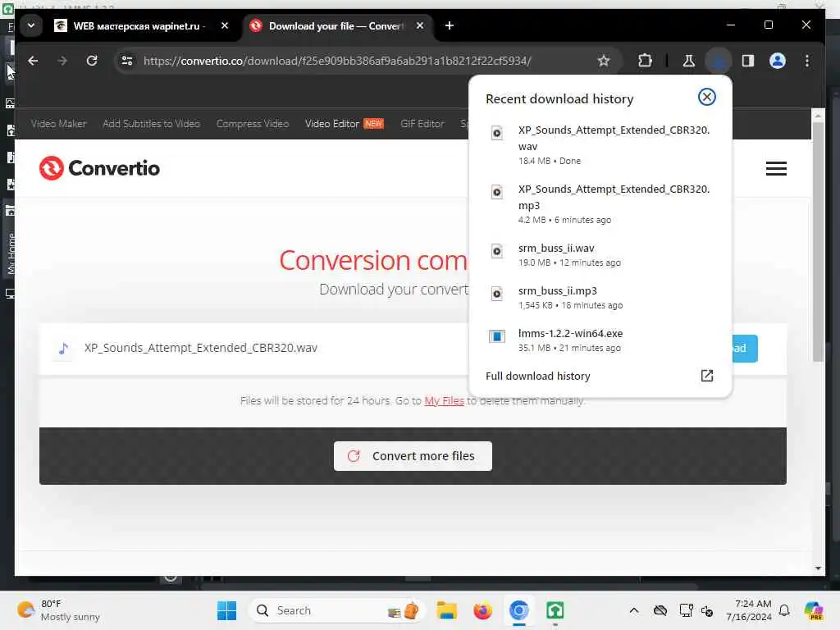Click the Chrome taskbar icon
Viewport: 840px width, 630px height.
point(518,610)
